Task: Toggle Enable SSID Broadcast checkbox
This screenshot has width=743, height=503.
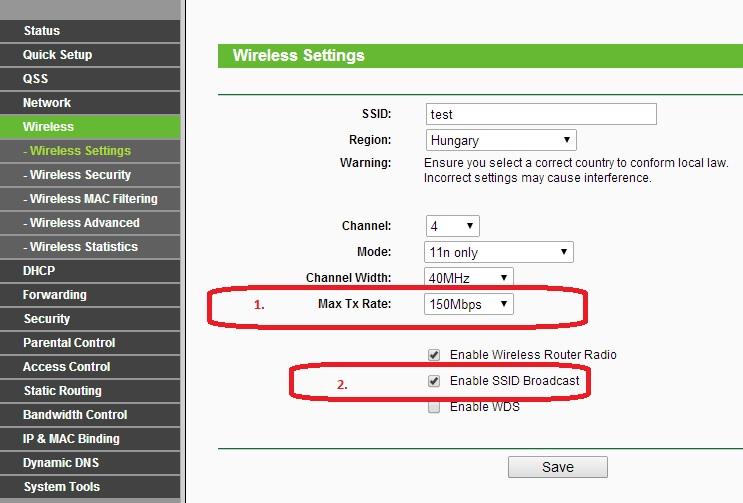Action: pyautogui.click(x=434, y=381)
